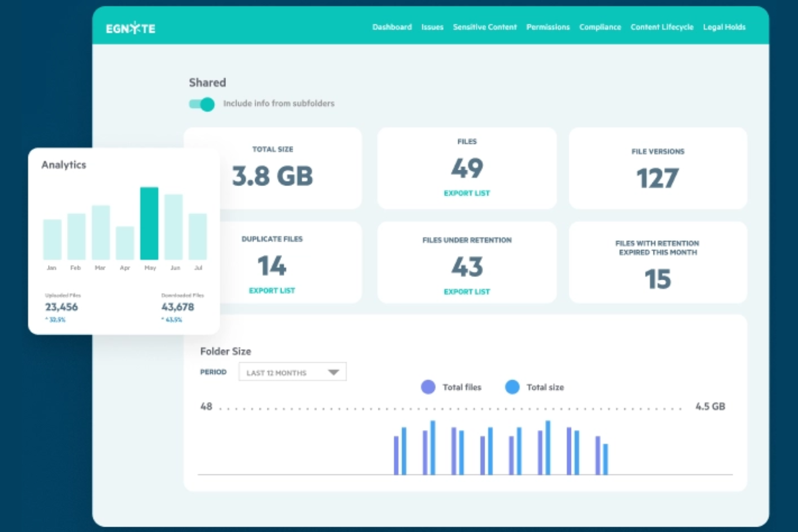Click the 48 axis label in Folder Size chart

[x=207, y=406]
